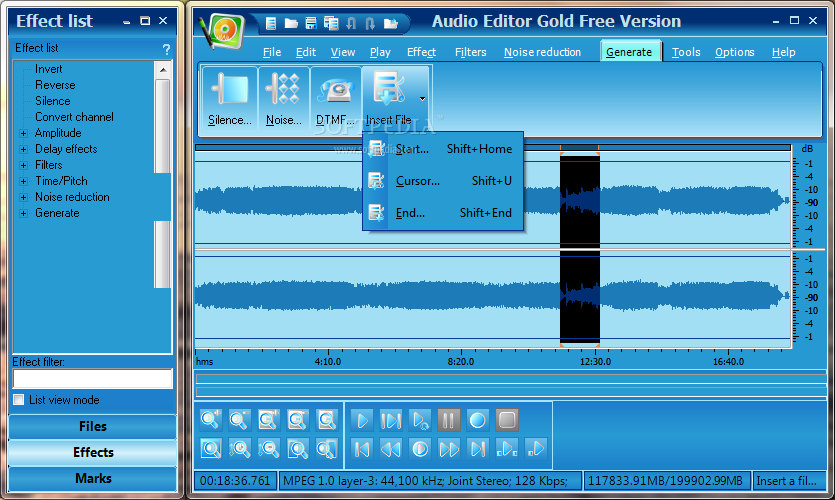Click the vertical zoom in icon

click(x=240, y=449)
